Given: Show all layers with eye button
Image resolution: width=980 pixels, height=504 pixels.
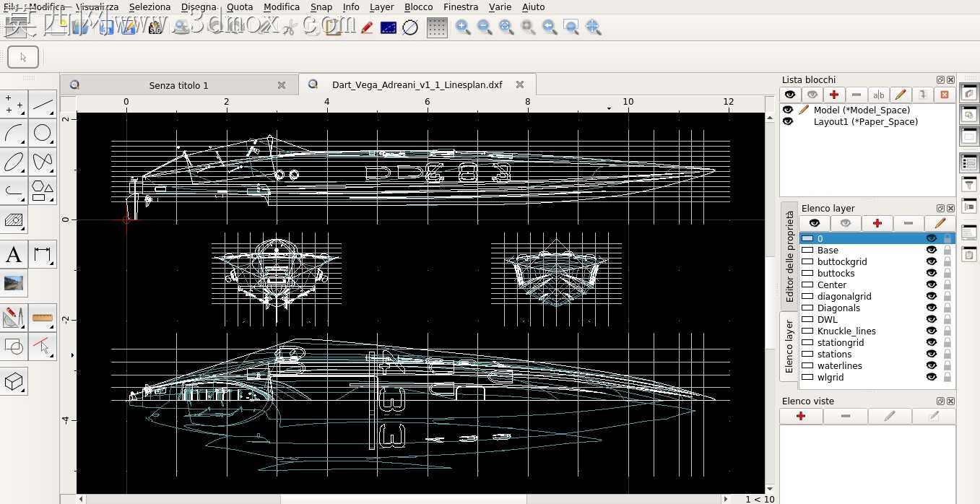Looking at the screenshot, I should click(x=815, y=223).
